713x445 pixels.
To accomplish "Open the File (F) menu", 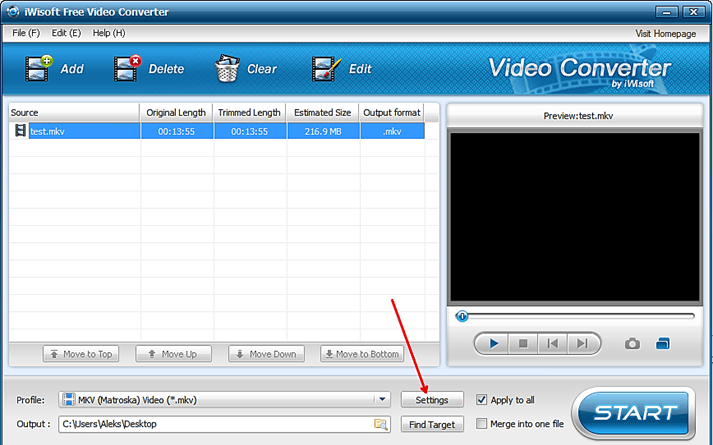I will click(26, 33).
